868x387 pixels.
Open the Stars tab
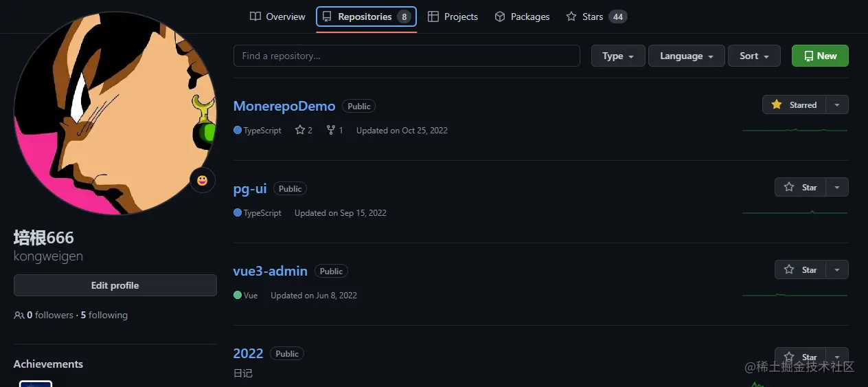(596, 16)
